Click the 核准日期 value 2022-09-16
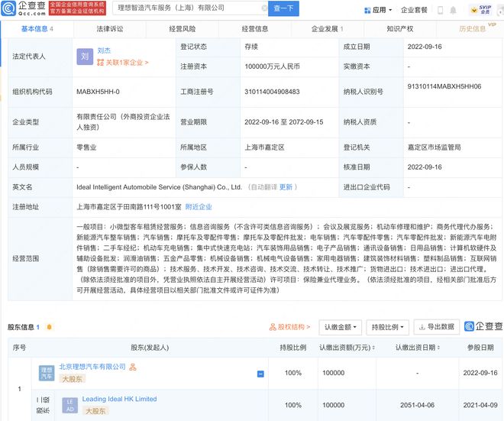The image size is (504, 421). click(425, 167)
